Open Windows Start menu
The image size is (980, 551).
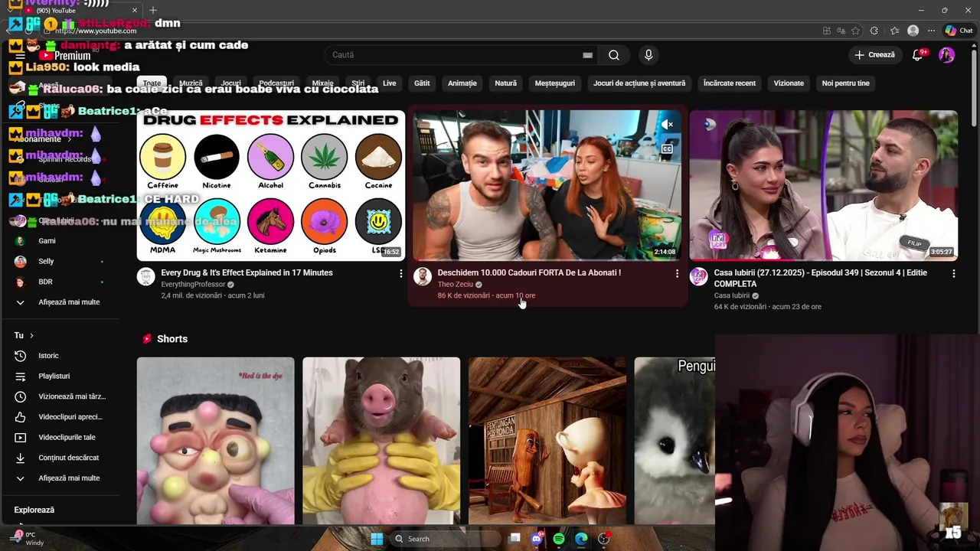tap(377, 539)
